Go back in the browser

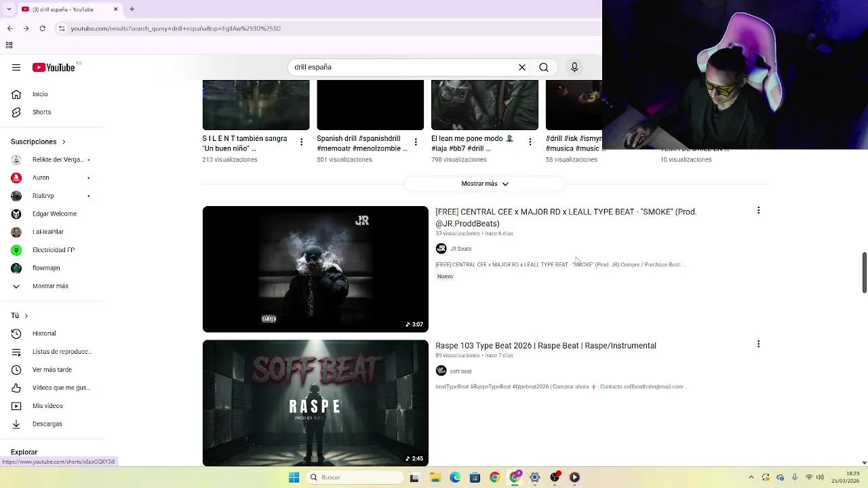(x=9, y=28)
